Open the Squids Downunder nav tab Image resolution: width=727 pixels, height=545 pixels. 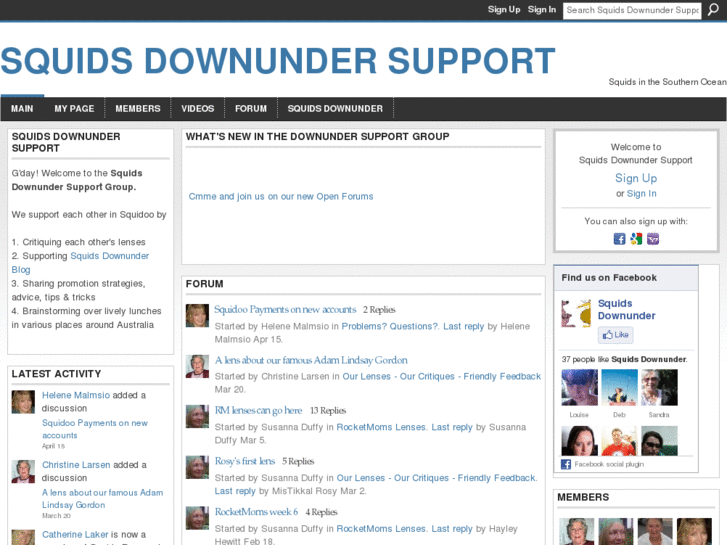pos(335,109)
